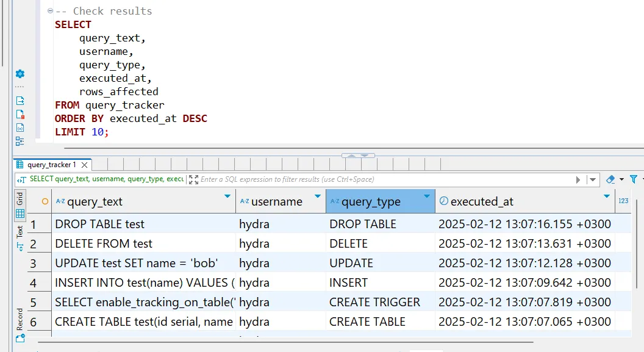Select the 'DROP TABLE test' query_text cell
The height and width of the screenshot is (352, 644).
(x=144, y=224)
